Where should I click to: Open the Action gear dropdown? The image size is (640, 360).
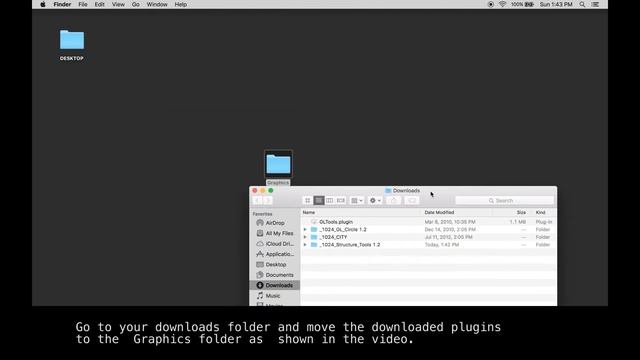pyautogui.click(x=375, y=200)
